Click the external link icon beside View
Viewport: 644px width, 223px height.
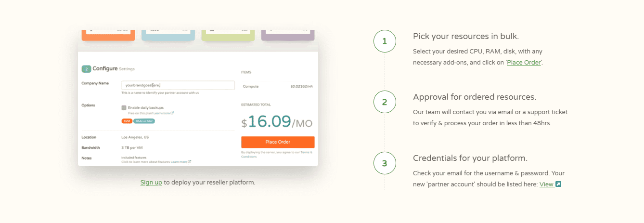pos(558,184)
